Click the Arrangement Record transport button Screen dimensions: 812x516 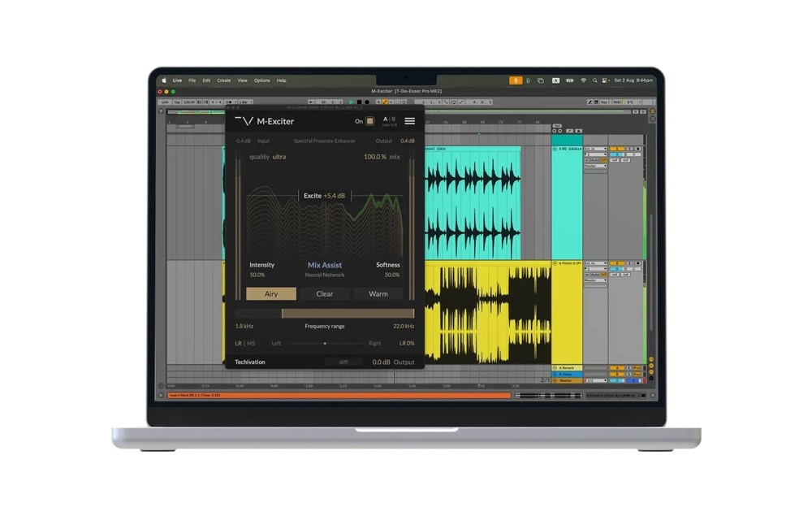[367, 102]
